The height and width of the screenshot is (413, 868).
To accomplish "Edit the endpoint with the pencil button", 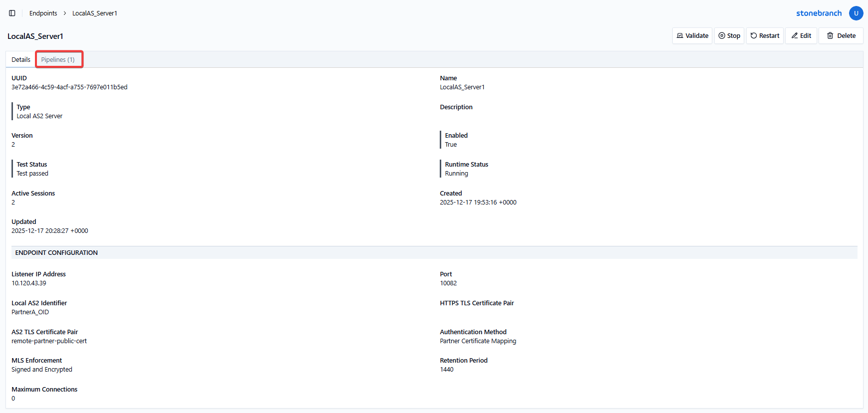I will (x=801, y=36).
